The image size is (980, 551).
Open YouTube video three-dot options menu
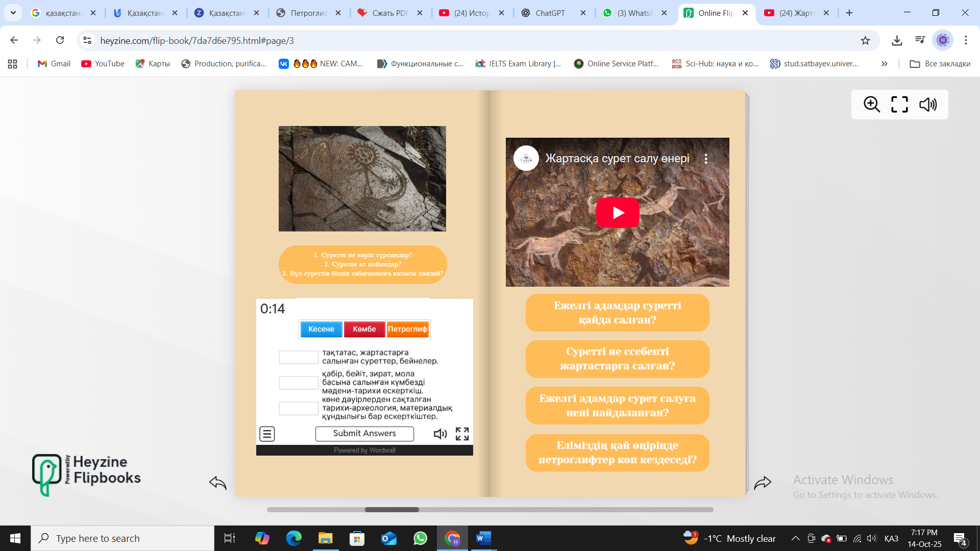click(706, 159)
